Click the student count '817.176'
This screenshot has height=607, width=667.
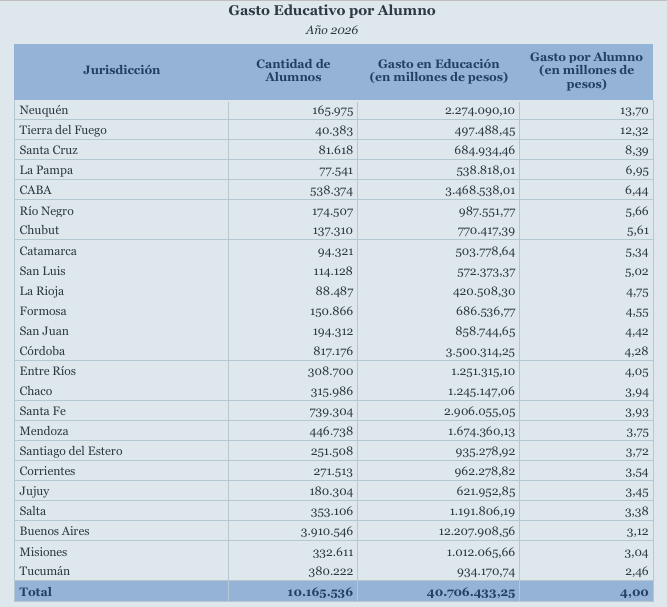click(333, 352)
